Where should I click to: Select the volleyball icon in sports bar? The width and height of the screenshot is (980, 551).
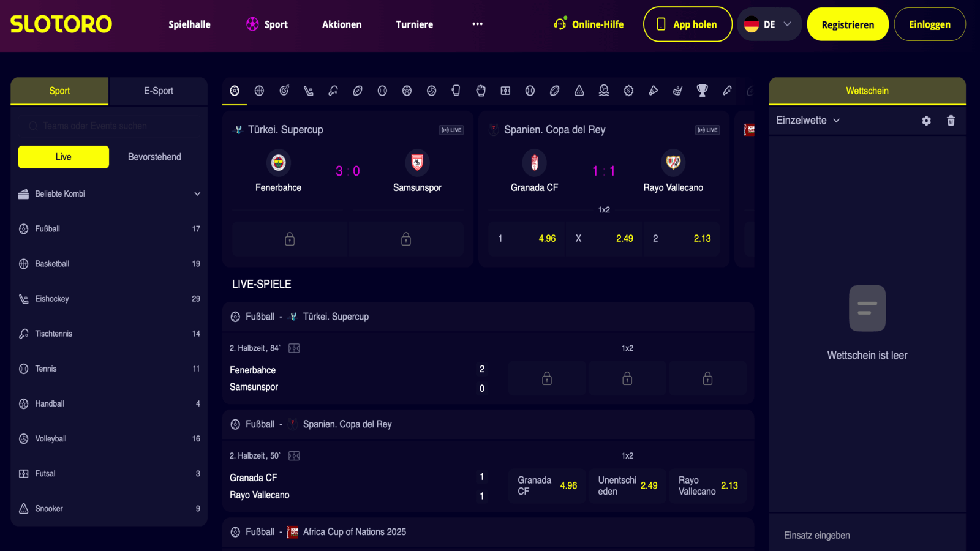click(x=432, y=91)
